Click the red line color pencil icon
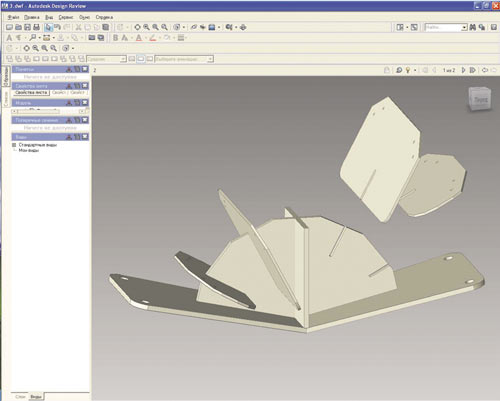Viewport: 500px width, 401px height. [x=152, y=38]
